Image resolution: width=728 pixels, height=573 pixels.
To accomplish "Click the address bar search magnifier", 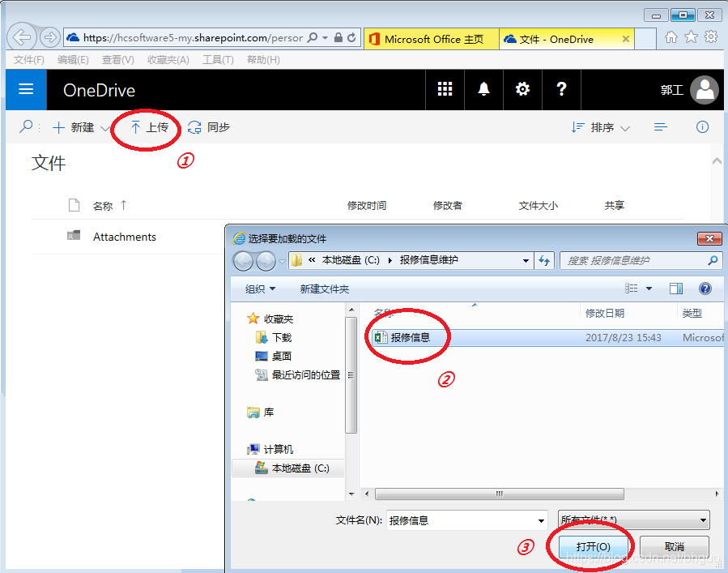I will 313,37.
